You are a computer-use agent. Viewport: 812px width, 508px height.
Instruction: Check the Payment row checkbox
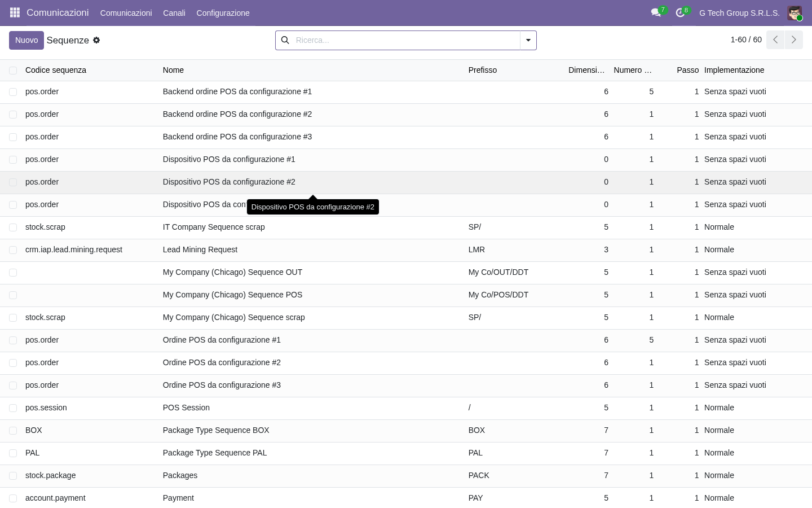[x=13, y=498]
